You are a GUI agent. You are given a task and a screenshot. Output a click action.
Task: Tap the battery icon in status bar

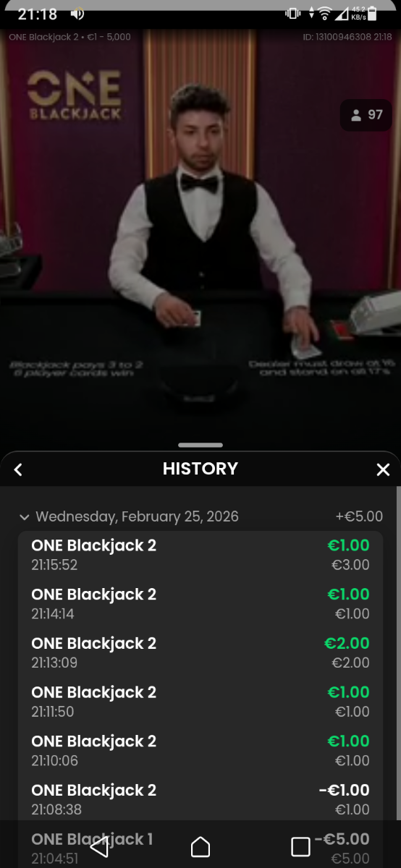coord(372,13)
